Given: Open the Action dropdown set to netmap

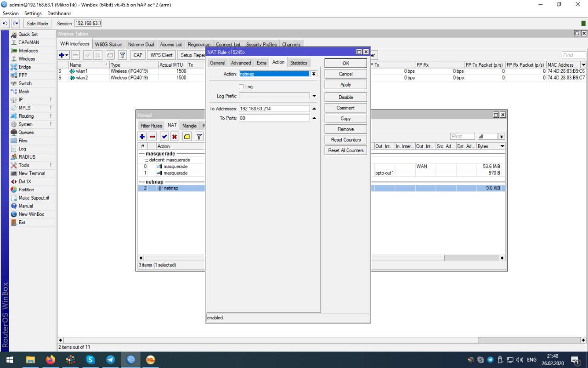Looking at the screenshot, I should coord(314,74).
